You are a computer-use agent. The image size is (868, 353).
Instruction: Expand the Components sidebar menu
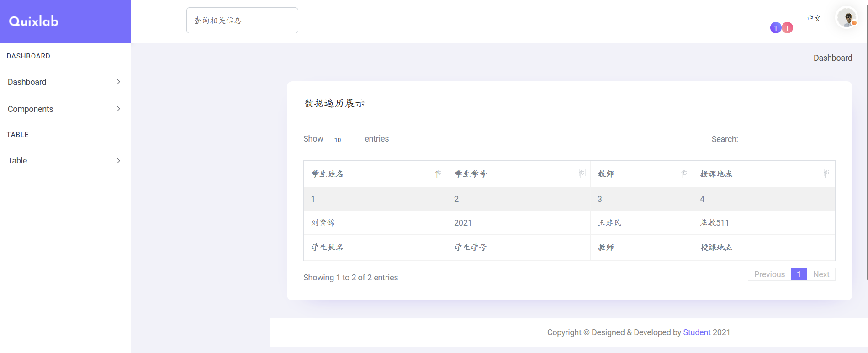coord(64,109)
